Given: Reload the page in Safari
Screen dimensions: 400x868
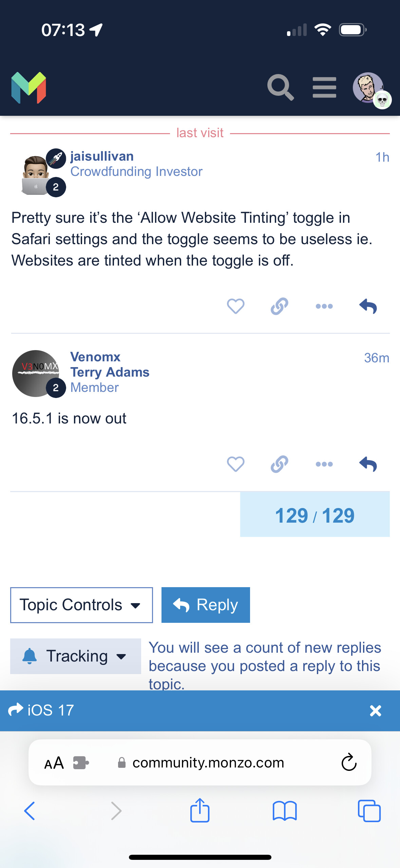Looking at the screenshot, I should (x=349, y=763).
